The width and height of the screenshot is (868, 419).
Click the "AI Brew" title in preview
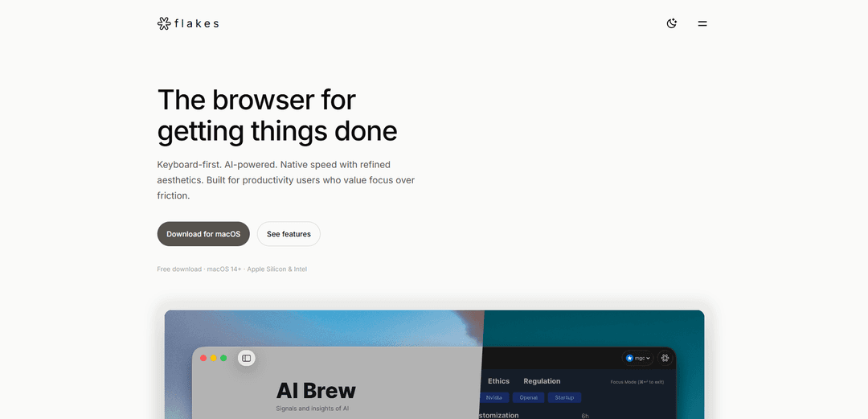[x=316, y=391]
